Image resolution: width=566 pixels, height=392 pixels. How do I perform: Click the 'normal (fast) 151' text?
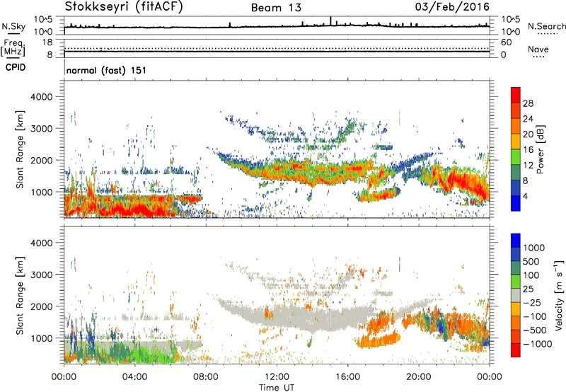point(106,70)
